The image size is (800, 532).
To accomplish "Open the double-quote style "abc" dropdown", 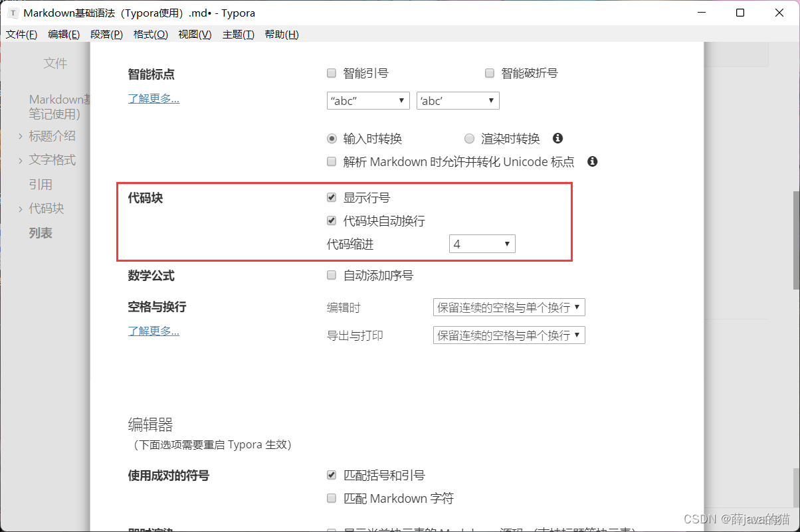I will pyautogui.click(x=369, y=101).
